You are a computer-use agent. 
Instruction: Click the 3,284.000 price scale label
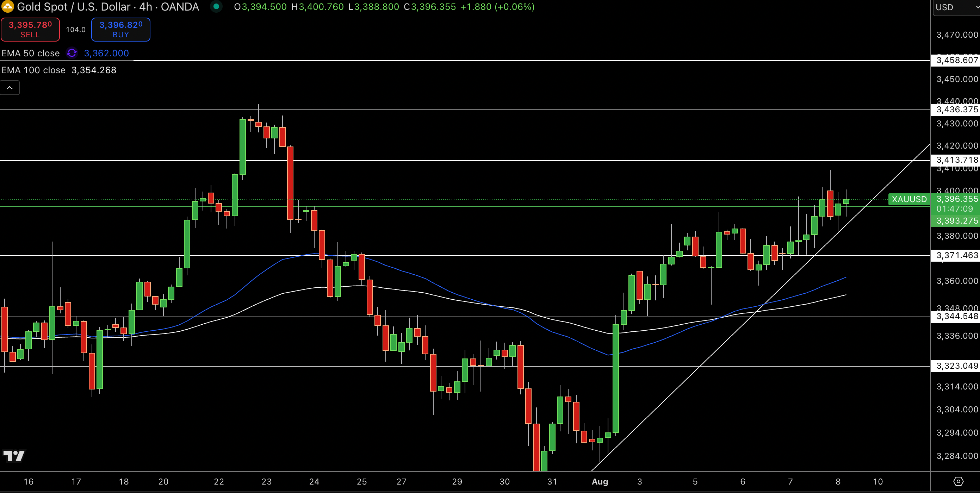click(957, 456)
